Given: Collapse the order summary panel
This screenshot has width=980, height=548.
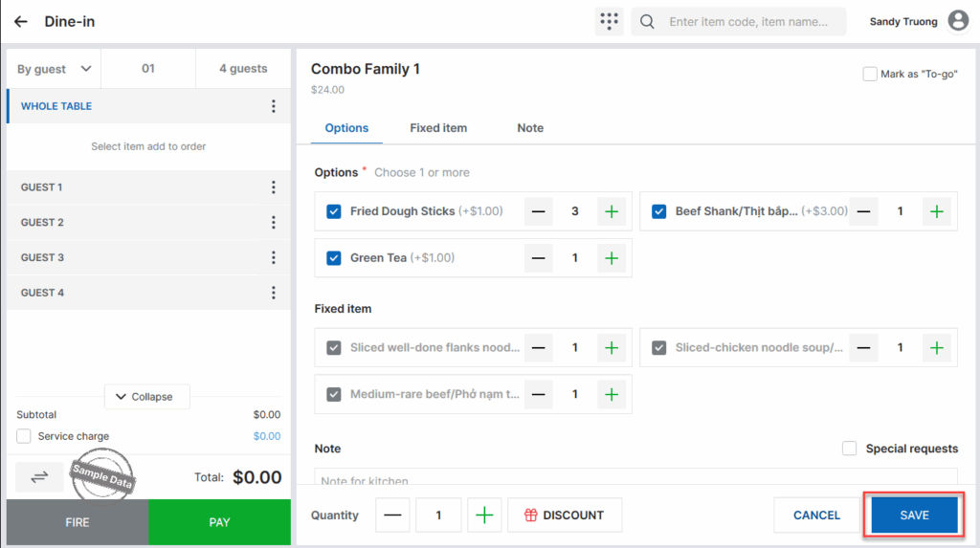Looking at the screenshot, I should pyautogui.click(x=146, y=397).
